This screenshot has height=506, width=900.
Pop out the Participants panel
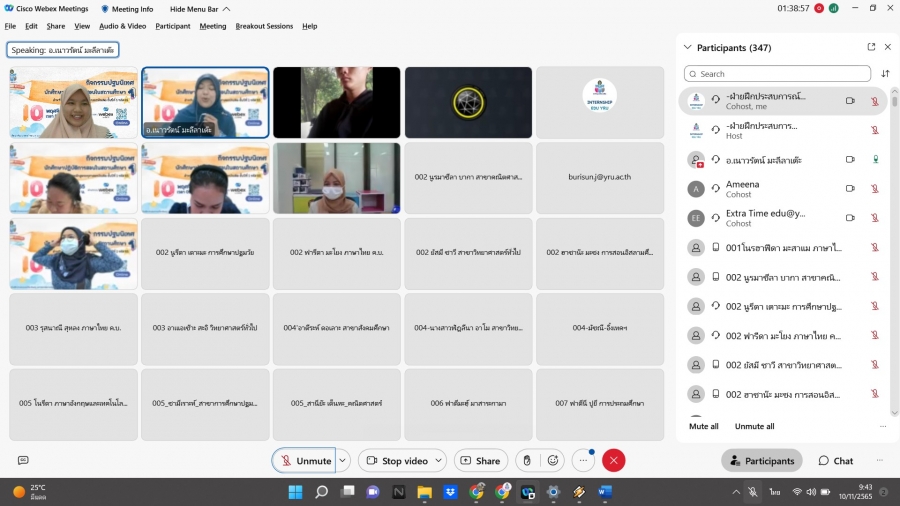[x=871, y=47]
